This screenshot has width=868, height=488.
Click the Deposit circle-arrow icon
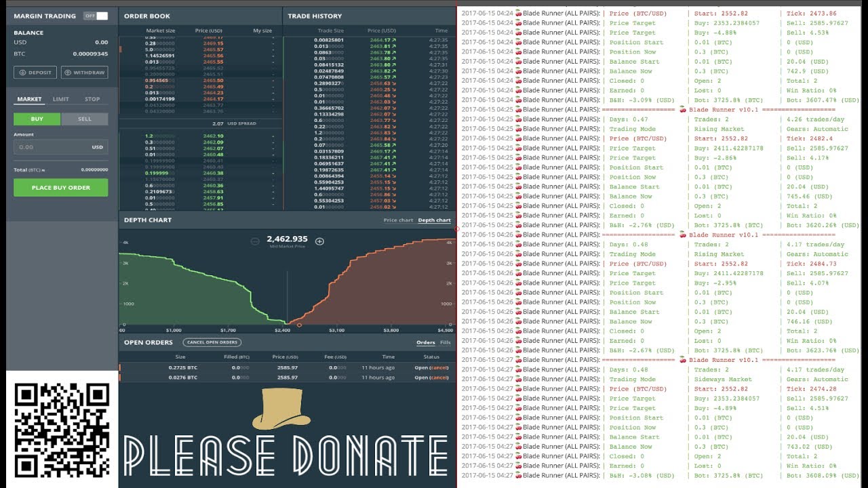pos(23,73)
